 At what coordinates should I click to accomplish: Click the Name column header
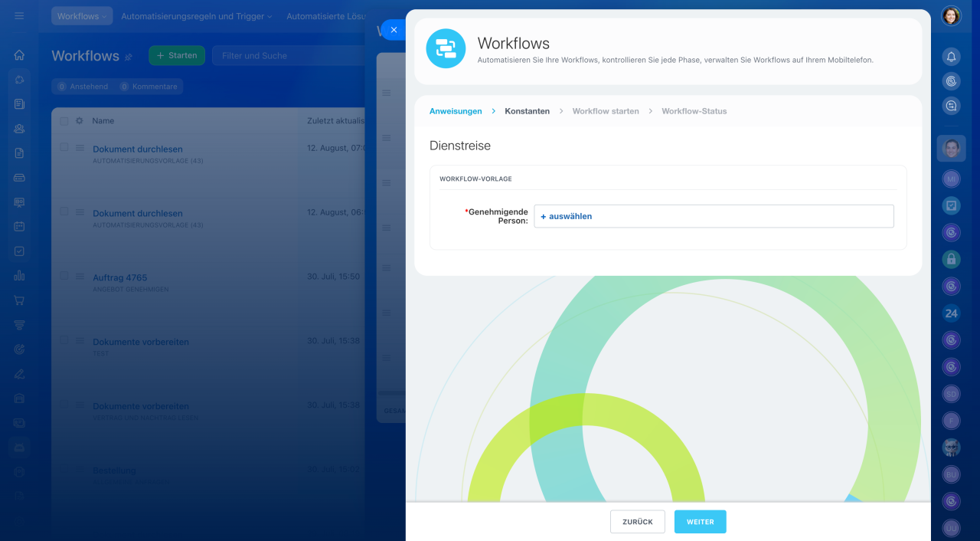click(x=103, y=121)
